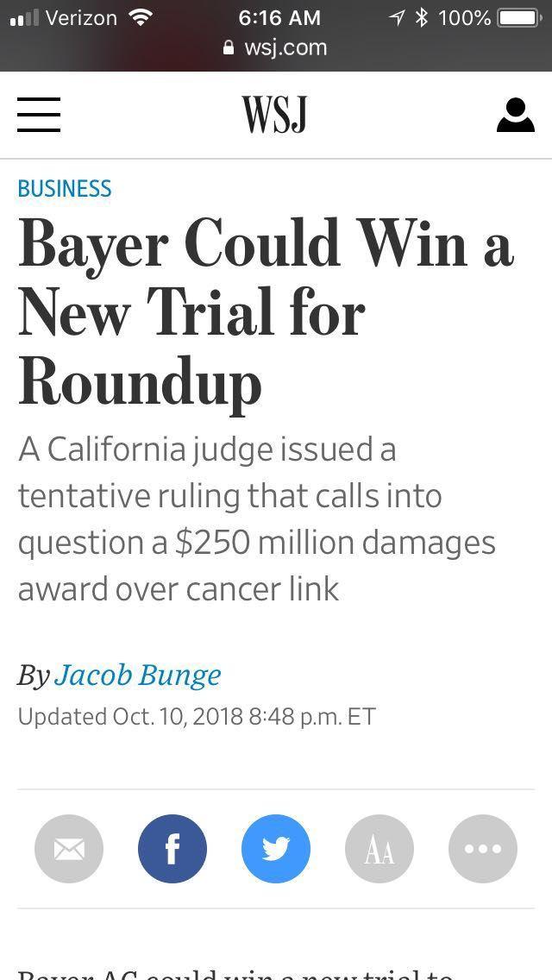Open the BUSINESS section link
552x980 pixels.
[x=65, y=189]
